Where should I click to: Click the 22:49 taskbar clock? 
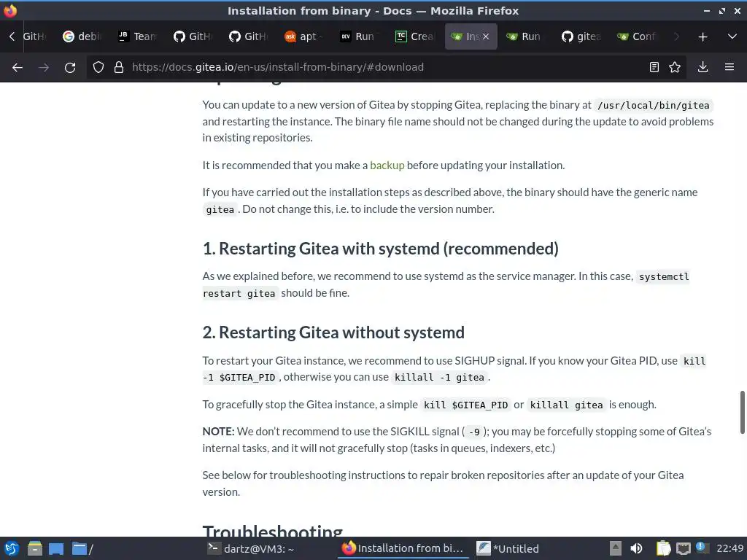729,548
